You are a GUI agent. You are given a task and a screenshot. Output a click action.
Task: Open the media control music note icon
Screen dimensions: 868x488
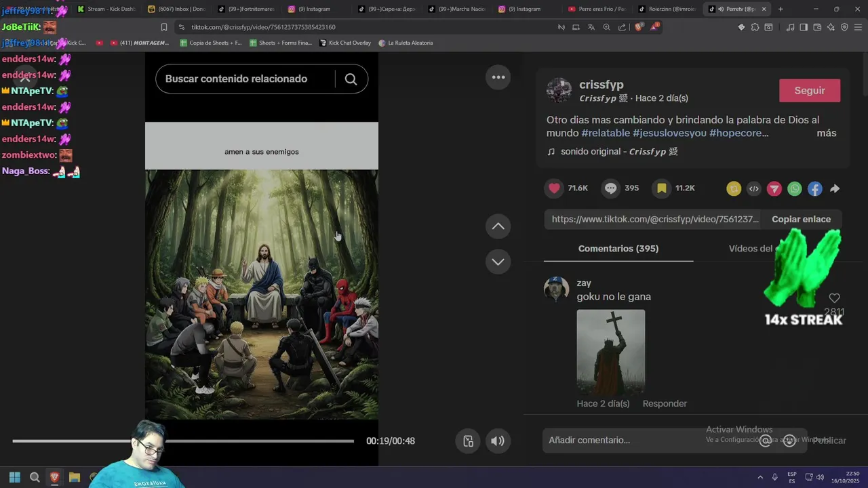[x=790, y=27]
